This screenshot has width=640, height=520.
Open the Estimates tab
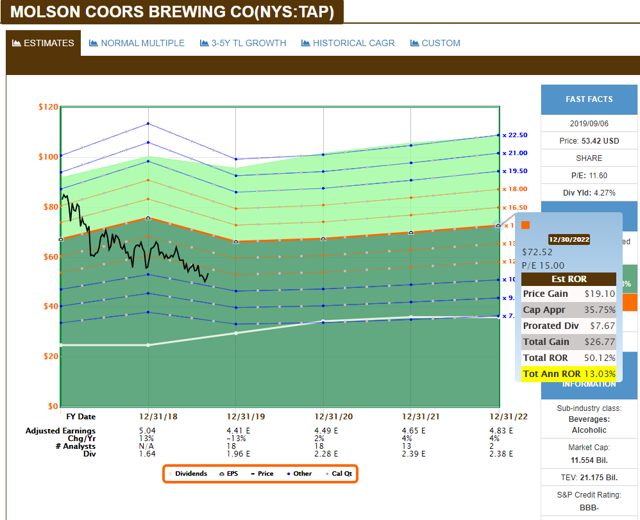(43, 43)
